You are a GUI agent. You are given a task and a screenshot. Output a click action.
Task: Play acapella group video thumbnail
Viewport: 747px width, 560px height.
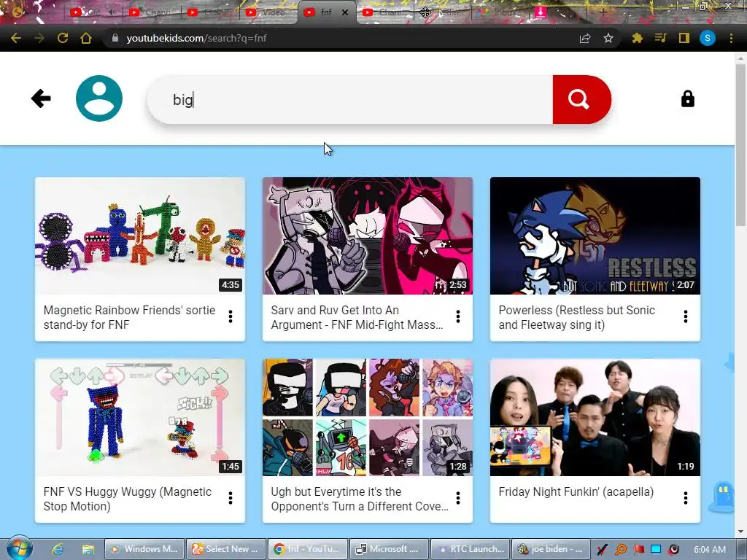[x=595, y=417]
